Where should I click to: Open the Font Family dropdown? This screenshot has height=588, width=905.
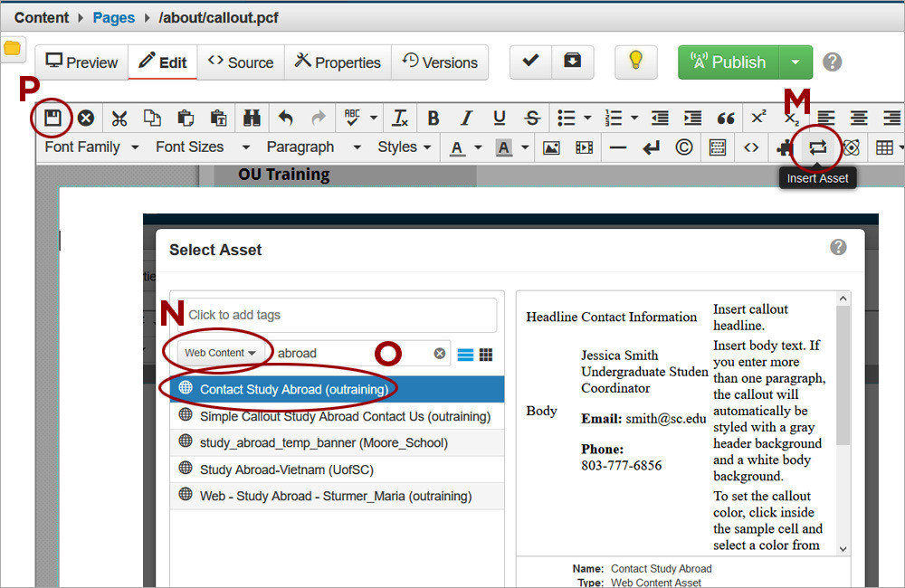coord(86,147)
